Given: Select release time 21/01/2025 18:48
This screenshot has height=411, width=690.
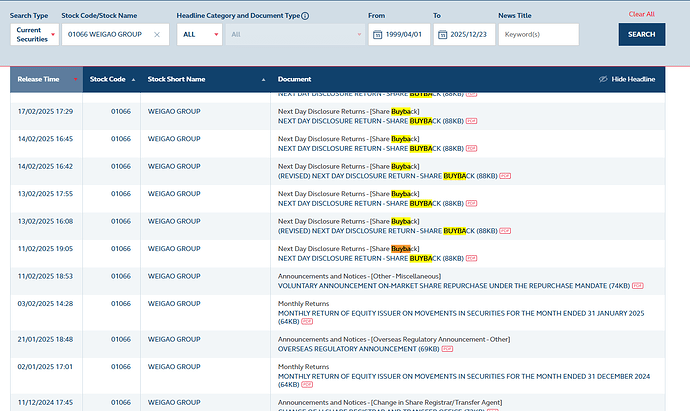Looking at the screenshot, I should tap(45, 339).
